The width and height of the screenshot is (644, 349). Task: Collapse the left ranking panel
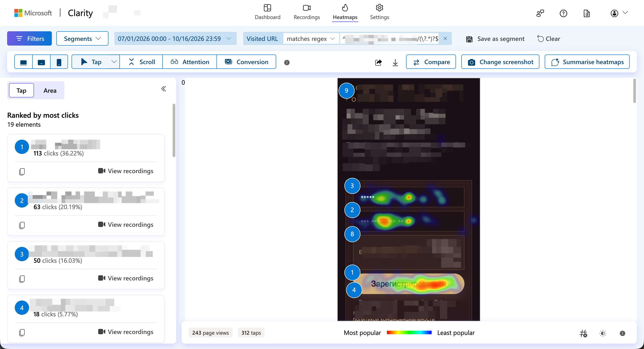click(163, 89)
